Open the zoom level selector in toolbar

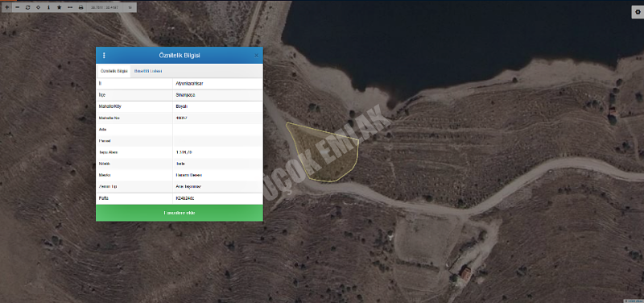click(130, 7)
